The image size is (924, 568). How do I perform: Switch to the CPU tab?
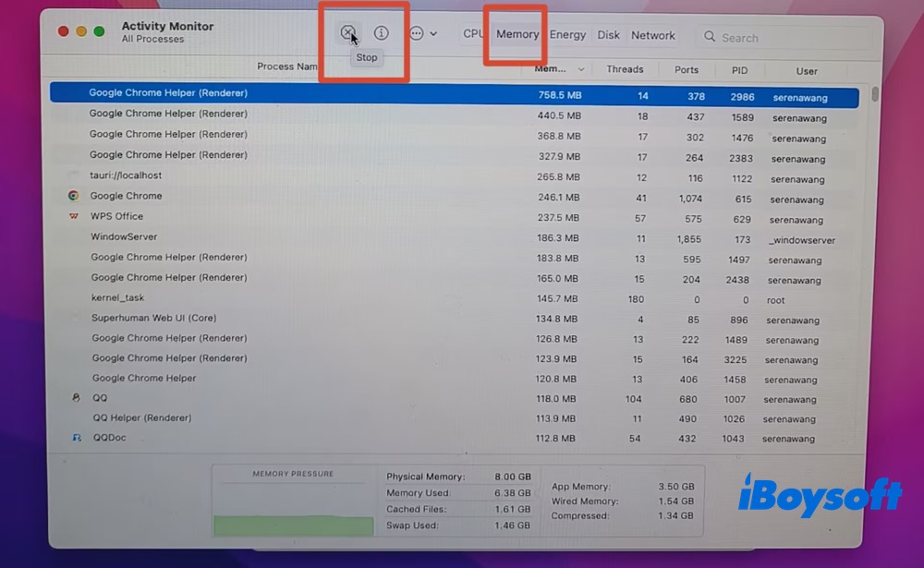click(472, 34)
